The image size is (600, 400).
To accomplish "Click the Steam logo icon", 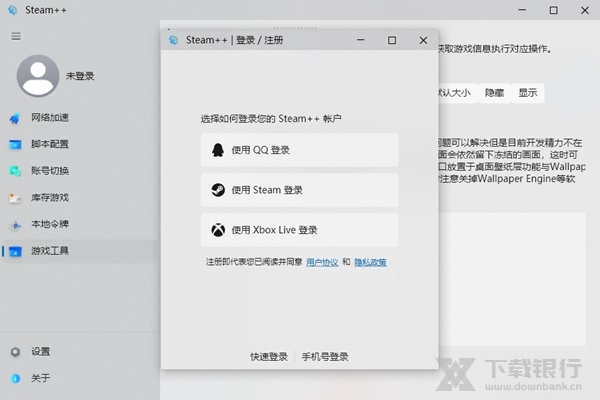I will (218, 190).
